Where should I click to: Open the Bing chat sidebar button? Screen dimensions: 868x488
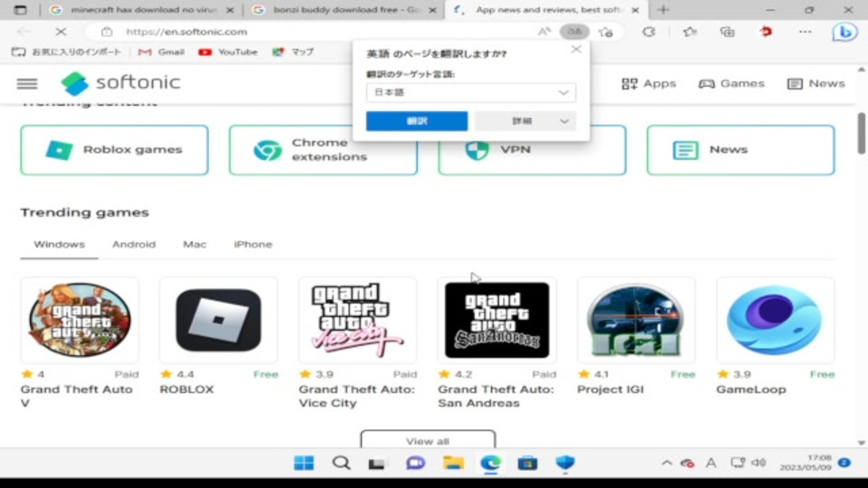844,33
